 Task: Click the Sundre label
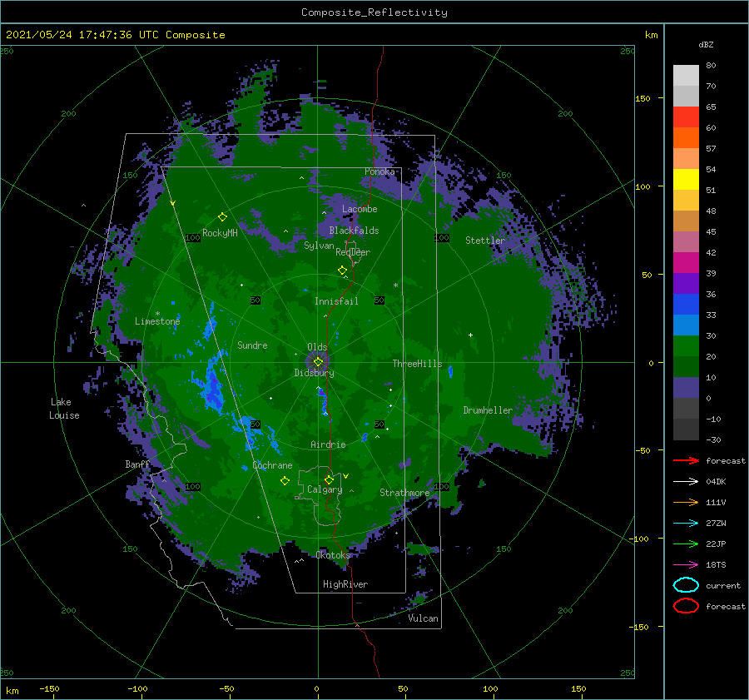[x=252, y=345]
